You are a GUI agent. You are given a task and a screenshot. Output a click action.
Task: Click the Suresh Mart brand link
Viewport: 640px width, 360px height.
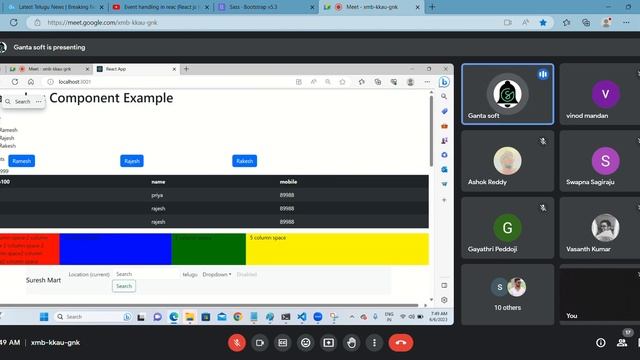click(43, 280)
